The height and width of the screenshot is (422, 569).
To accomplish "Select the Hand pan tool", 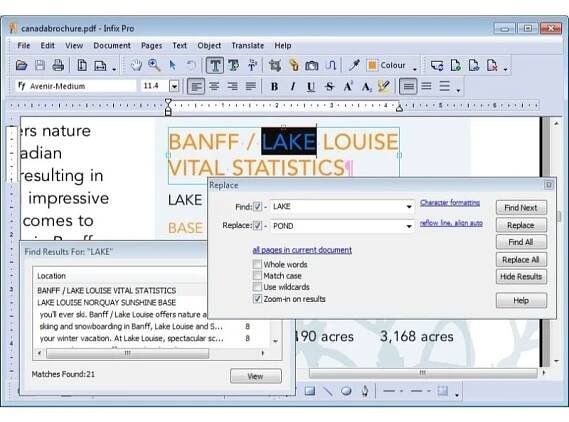I will pos(136,66).
